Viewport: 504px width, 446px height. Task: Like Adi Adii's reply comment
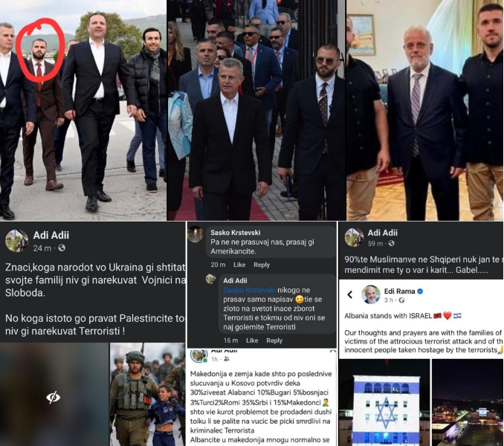click(252, 340)
